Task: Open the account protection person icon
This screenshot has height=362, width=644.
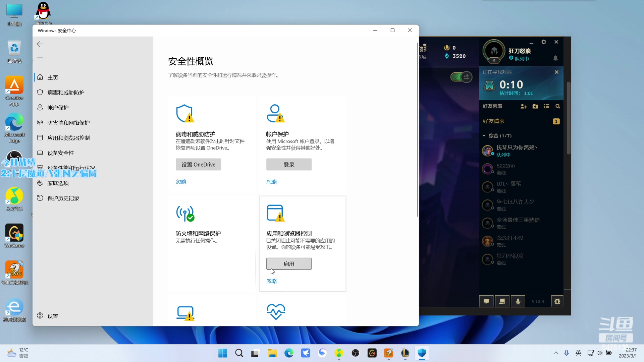Action: point(276,114)
